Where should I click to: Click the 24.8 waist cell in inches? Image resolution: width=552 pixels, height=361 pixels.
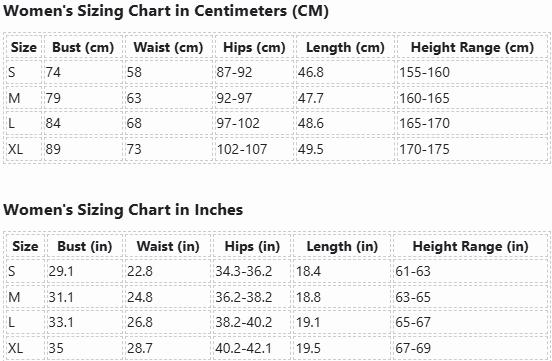pos(168,297)
